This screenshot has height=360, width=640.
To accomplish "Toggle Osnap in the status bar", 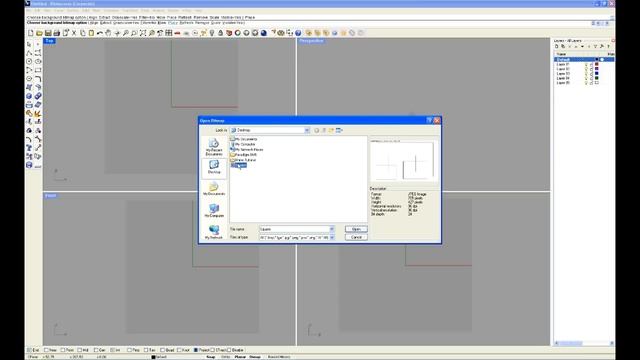I will coord(255,357).
